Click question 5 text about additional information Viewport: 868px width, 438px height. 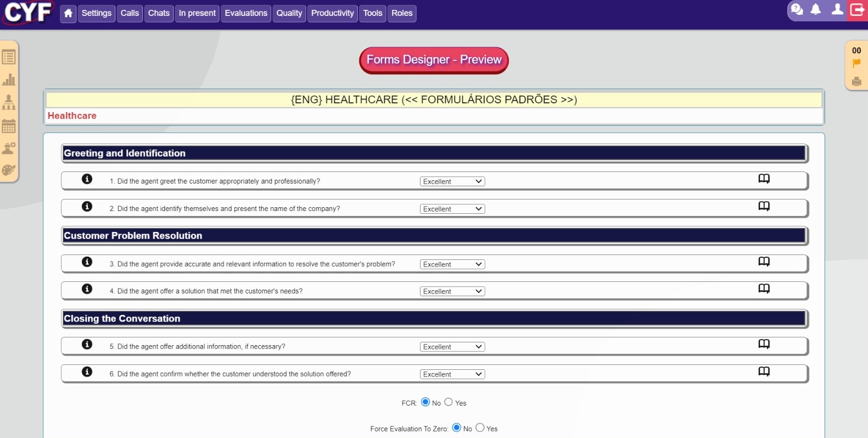click(197, 347)
